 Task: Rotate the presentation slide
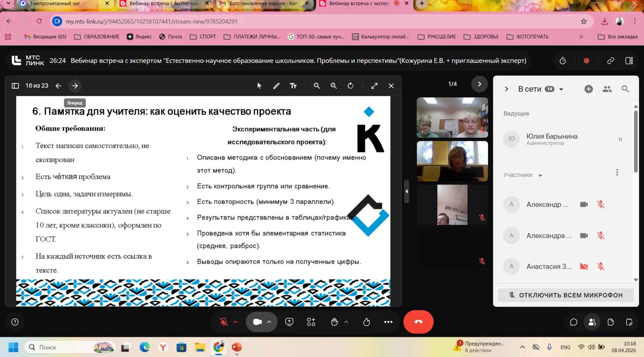click(x=350, y=86)
